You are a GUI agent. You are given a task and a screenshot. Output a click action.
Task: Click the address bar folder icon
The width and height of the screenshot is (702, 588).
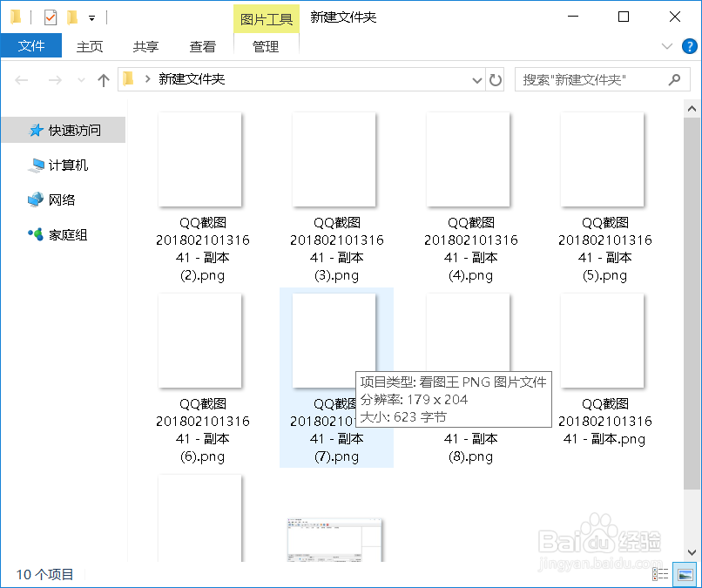tap(129, 79)
